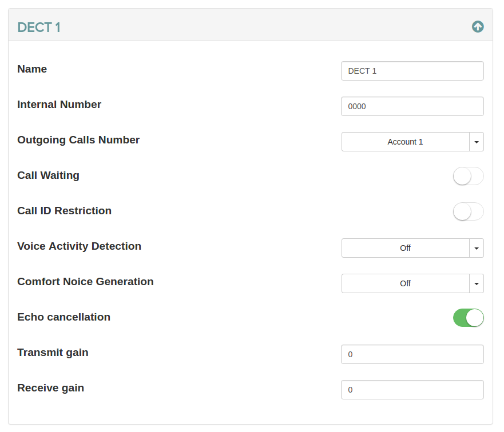Screen dimensions: 504x432
Task: Click the Account 1 selection button
Action: [x=405, y=142]
